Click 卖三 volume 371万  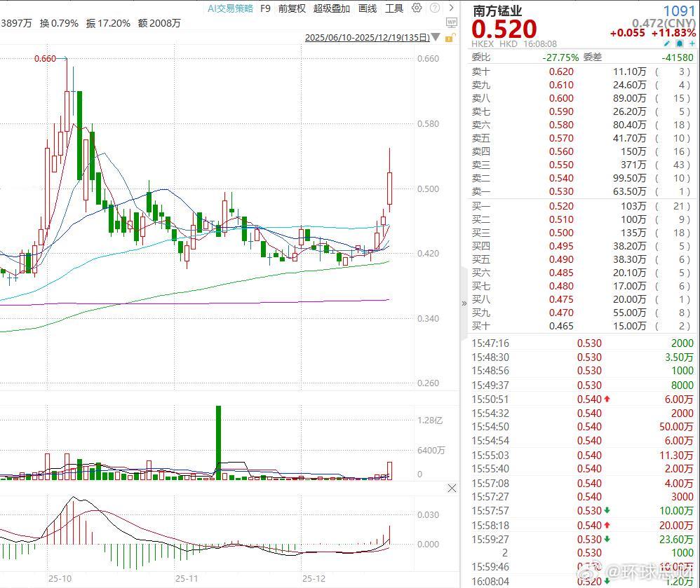(x=633, y=165)
